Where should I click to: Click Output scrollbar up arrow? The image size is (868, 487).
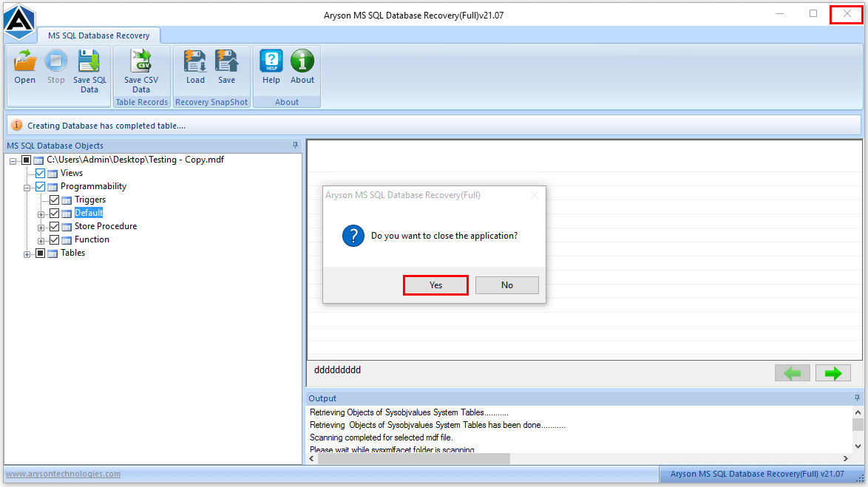(858, 412)
